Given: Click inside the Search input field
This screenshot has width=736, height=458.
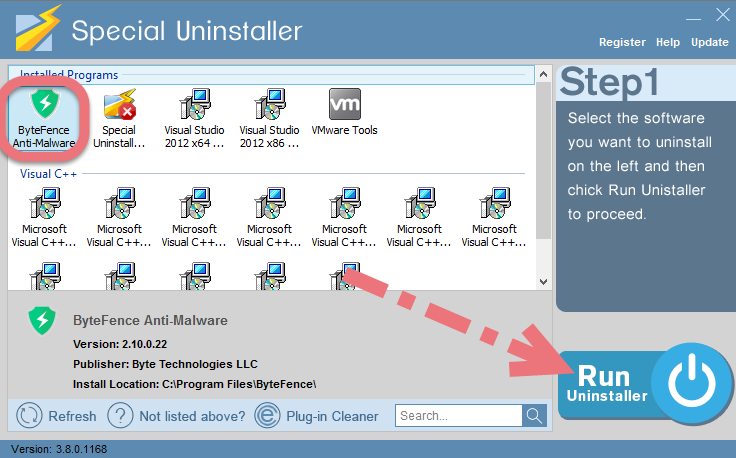Looking at the screenshot, I should [459, 416].
